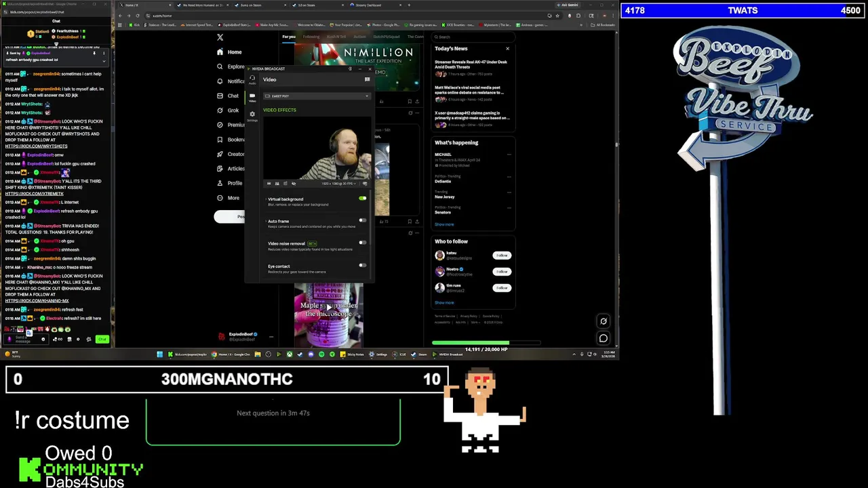The width and height of the screenshot is (868, 488).
Task: Open Profile in the X sidebar
Action: (229, 183)
